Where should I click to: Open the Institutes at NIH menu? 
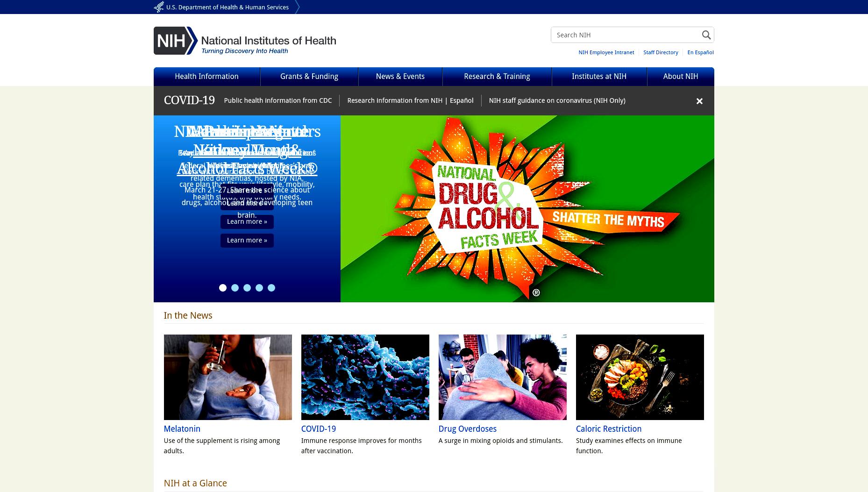click(599, 77)
